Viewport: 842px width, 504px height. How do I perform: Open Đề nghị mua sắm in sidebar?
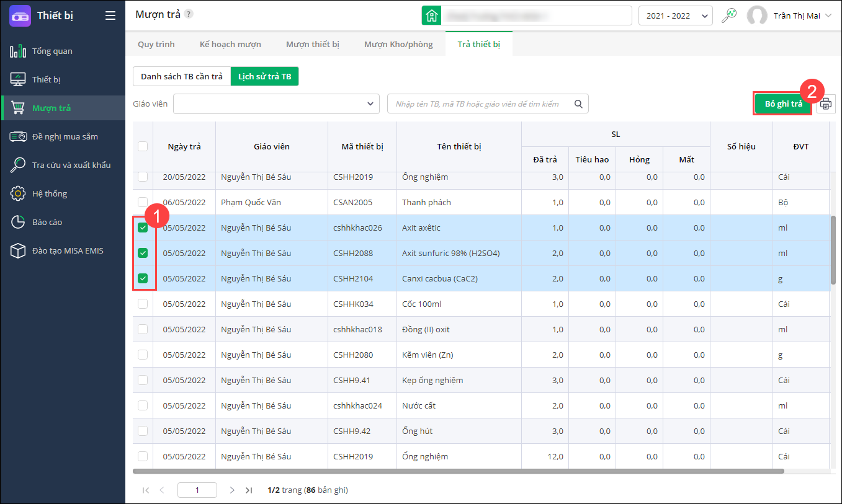pyautogui.click(x=65, y=136)
